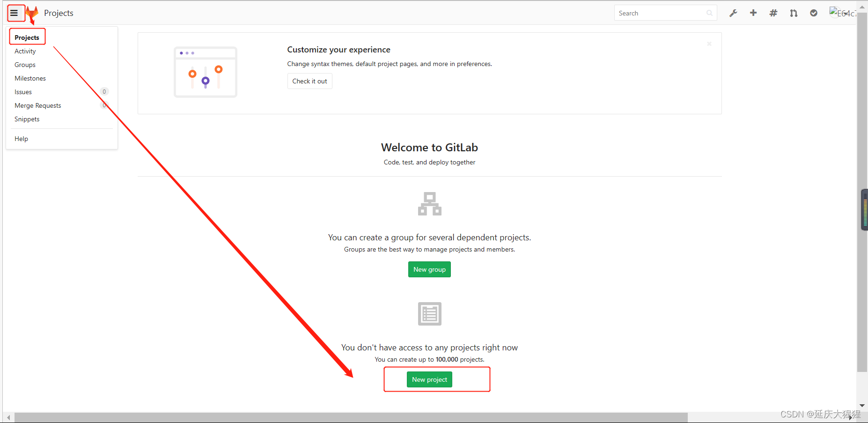868x423 pixels.
Task: Open Activity from the menu
Action: point(25,51)
